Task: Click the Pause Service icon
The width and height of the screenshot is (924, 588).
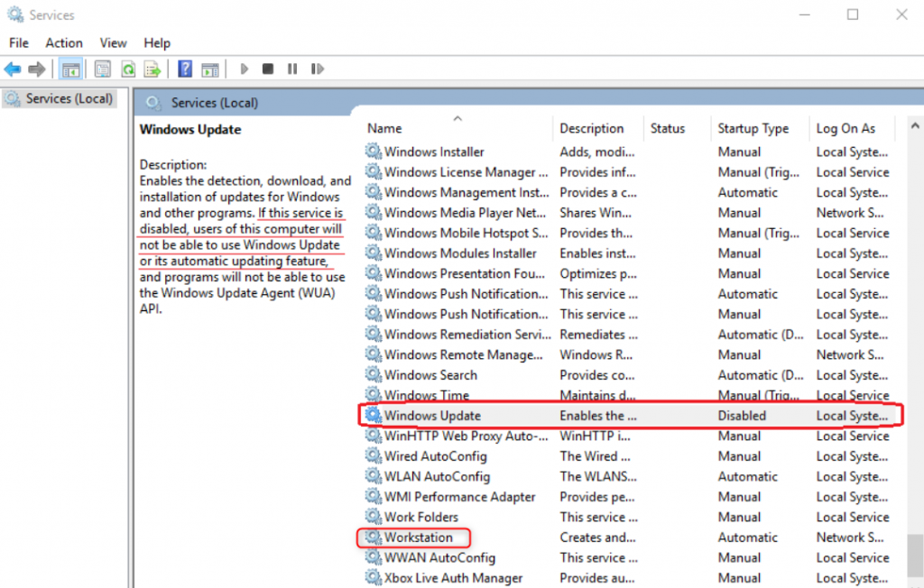Action: point(292,69)
